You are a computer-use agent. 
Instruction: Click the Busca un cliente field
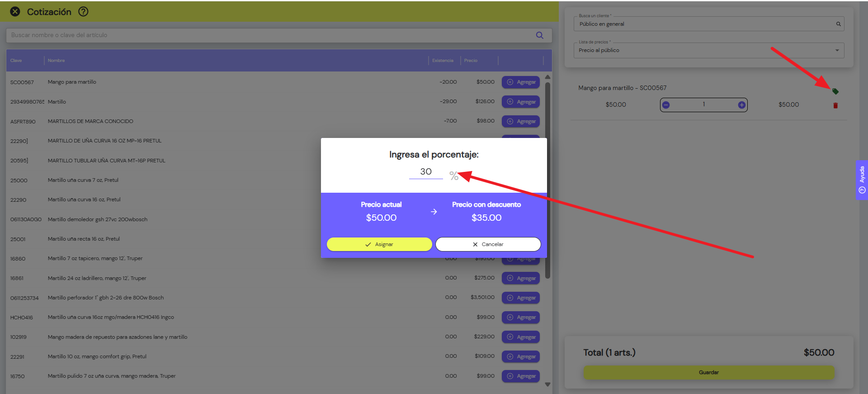point(708,24)
